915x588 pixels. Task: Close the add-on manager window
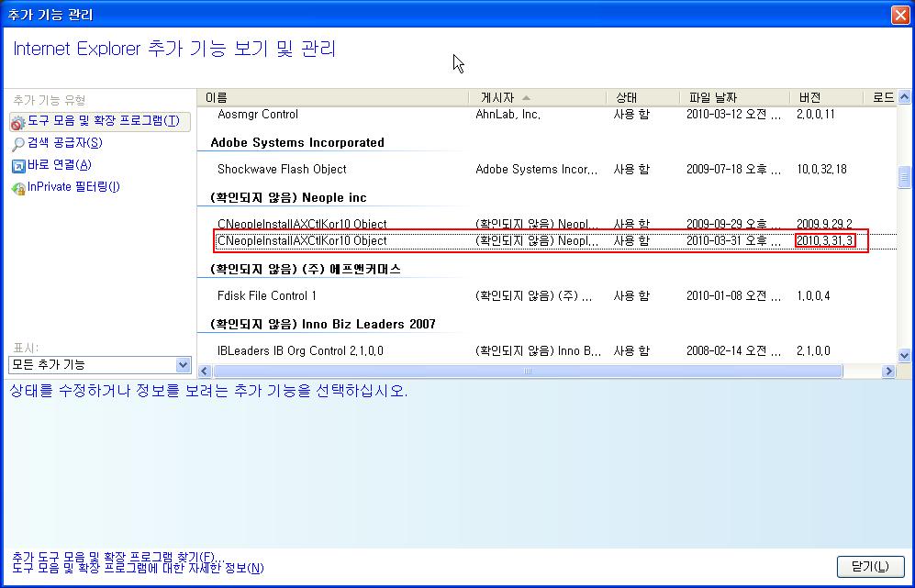click(899, 15)
